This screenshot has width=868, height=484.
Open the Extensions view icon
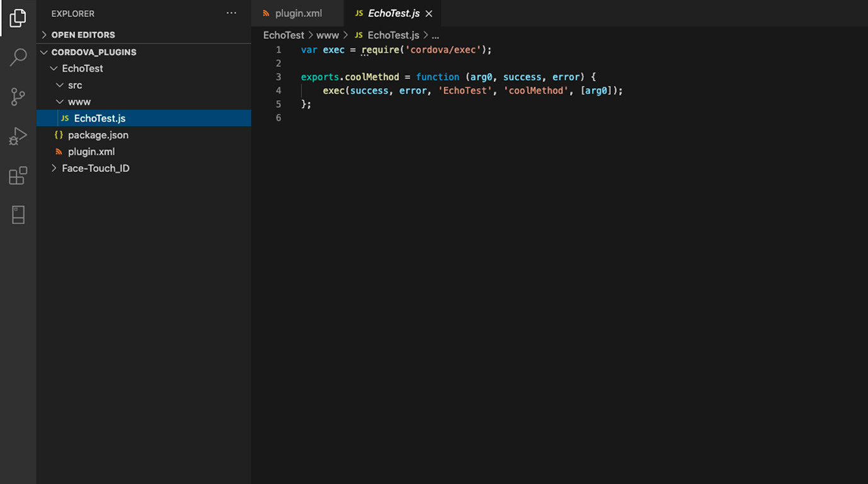click(18, 176)
